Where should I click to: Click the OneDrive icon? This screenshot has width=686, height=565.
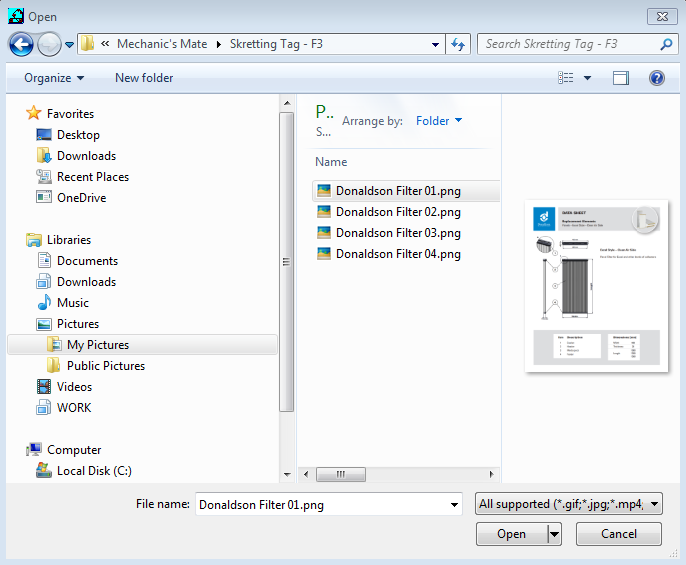[44, 197]
